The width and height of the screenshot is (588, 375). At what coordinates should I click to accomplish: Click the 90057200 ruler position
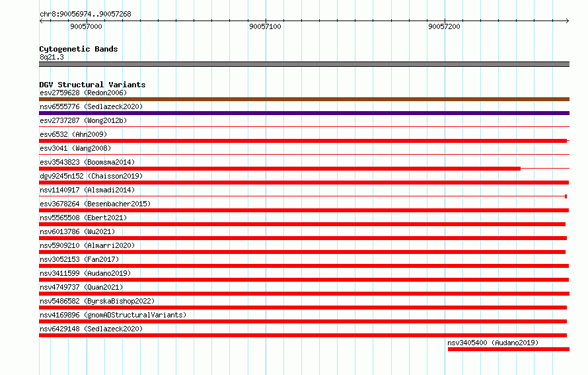click(444, 26)
